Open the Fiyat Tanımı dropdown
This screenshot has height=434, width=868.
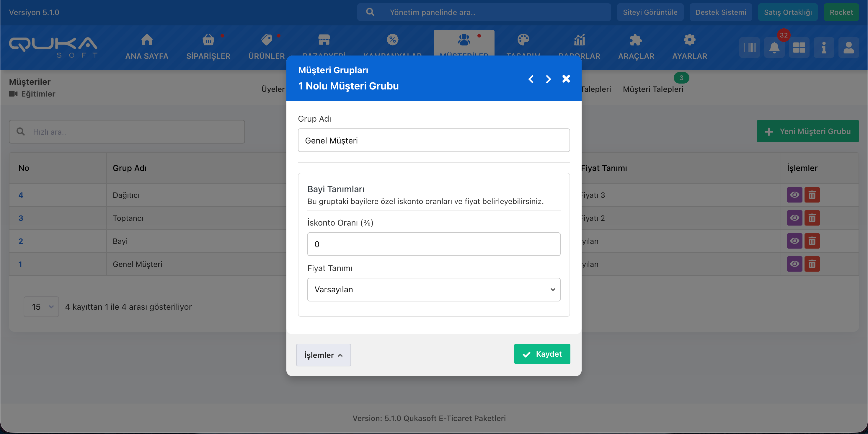click(434, 289)
